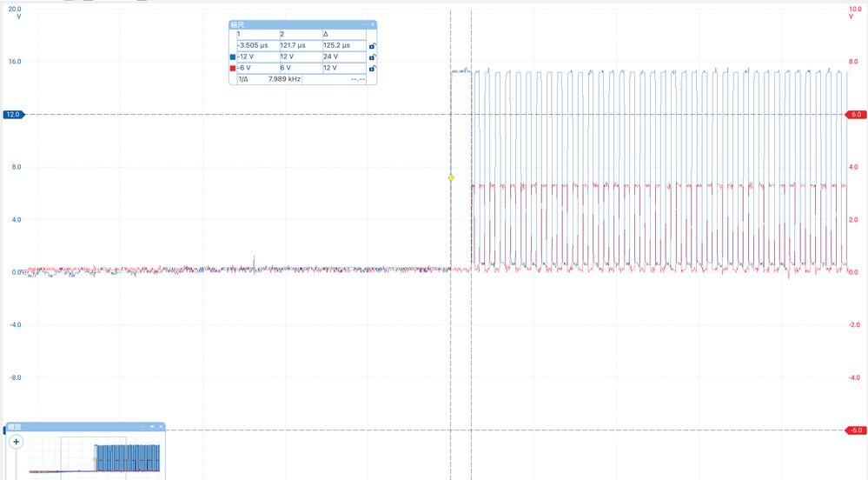Click the -8.0 label on blue axis
This screenshot has width=868, height=480.
pyautogui.click(x=15, y=377)
